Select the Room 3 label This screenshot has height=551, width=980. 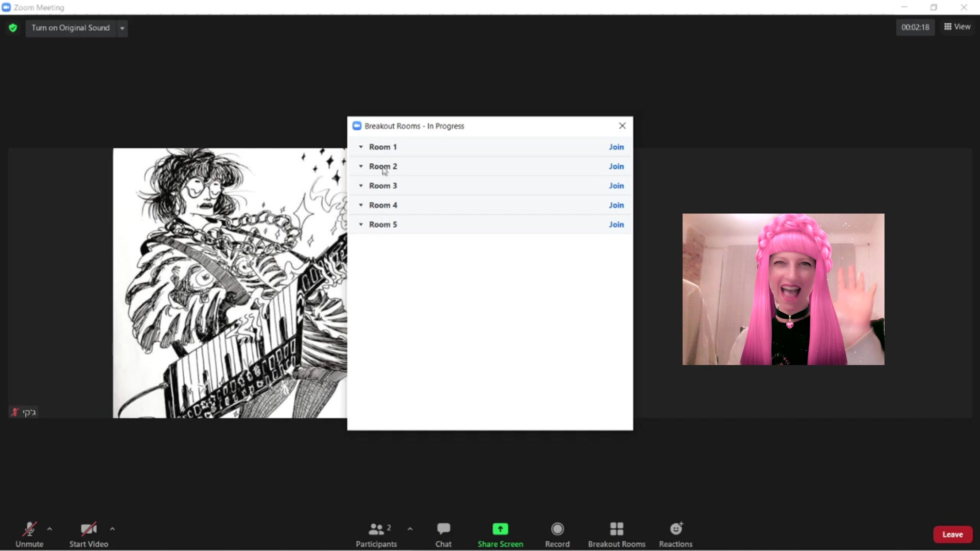pyautogui.click(x=383, y=186)
